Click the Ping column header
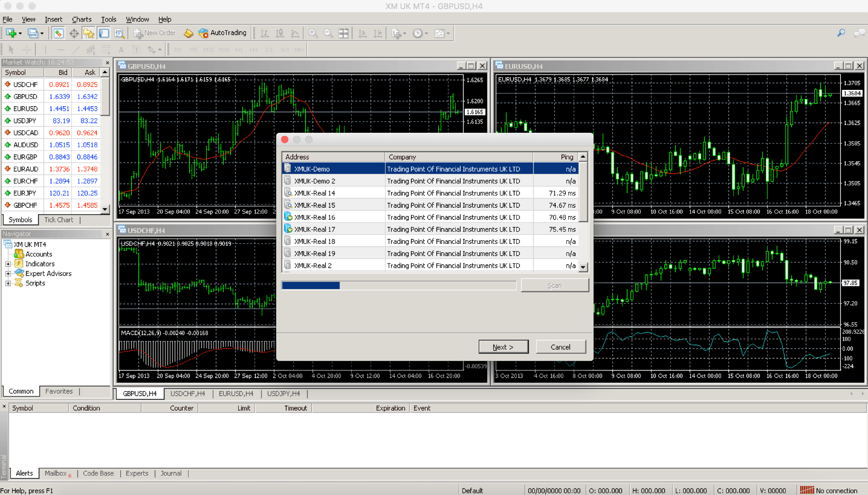Screen dimensions: 868x495 [x=556, y=157]
